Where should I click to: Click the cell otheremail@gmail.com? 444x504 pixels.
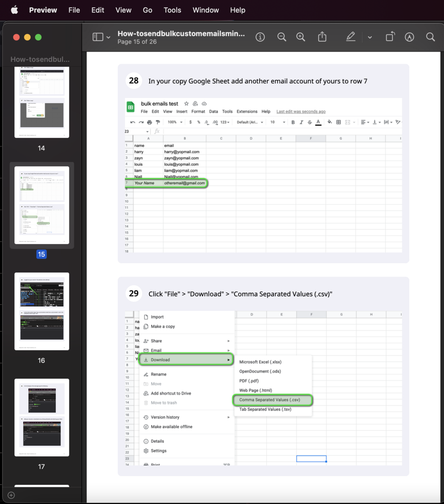184,183
